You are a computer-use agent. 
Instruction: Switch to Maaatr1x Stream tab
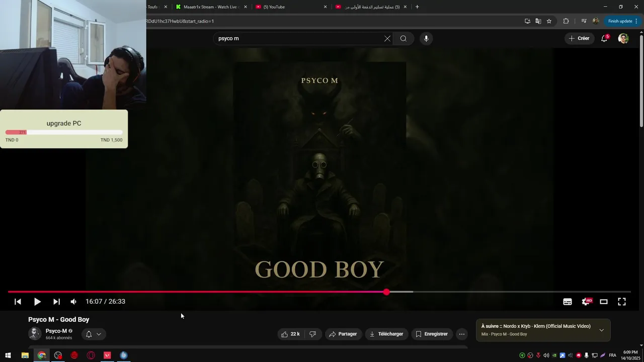[210, 7]
